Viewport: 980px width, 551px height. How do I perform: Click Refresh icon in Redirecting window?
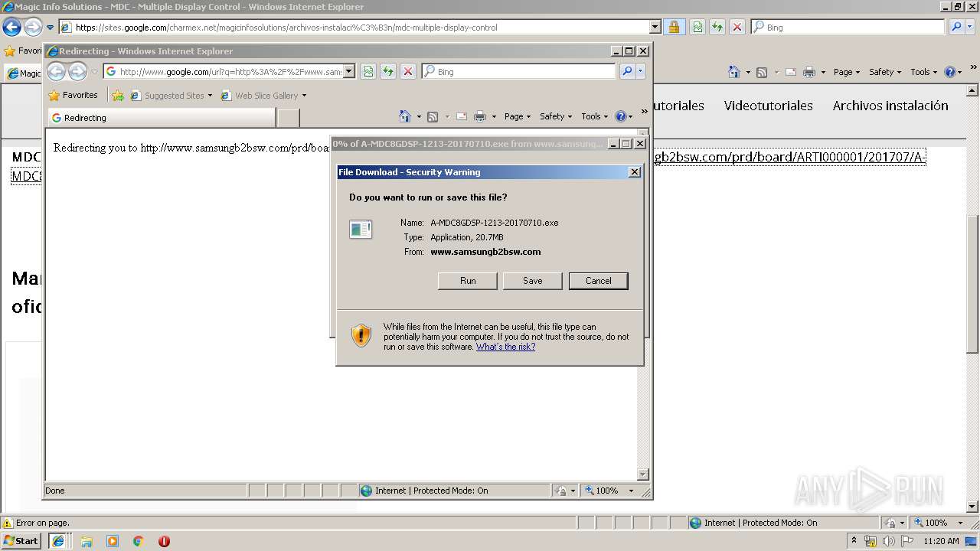point(388,71)
